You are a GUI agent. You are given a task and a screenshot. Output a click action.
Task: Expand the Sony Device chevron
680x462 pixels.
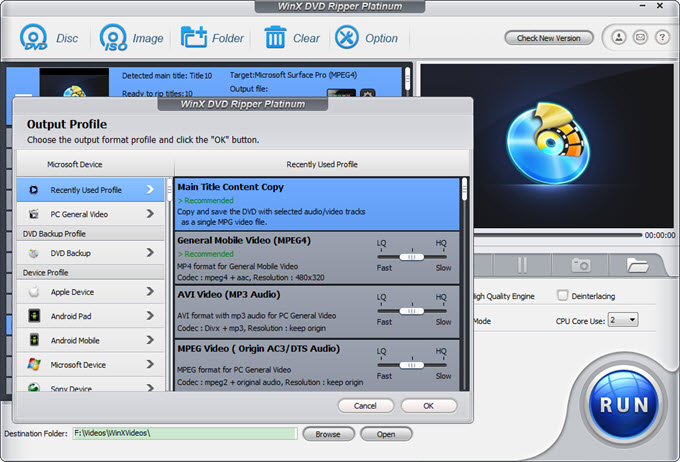point(150,387)
